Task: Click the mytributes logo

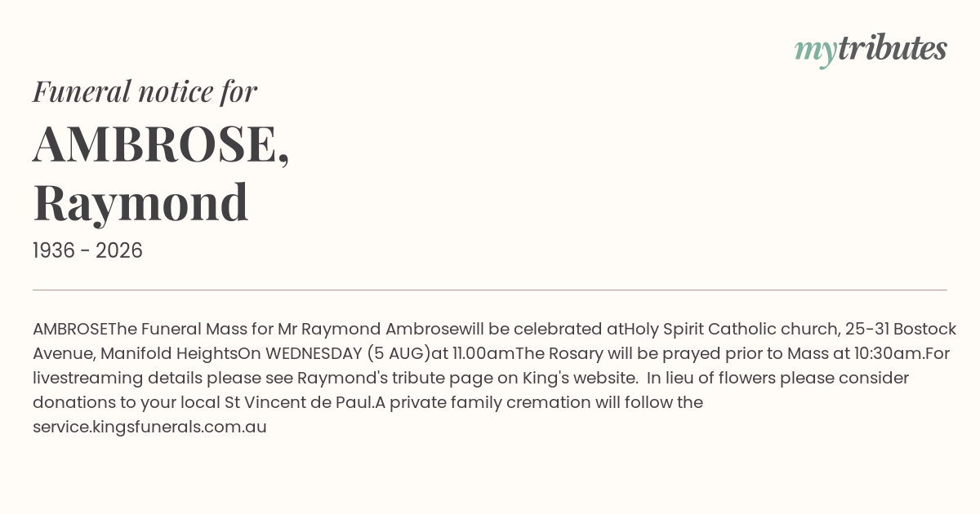Action: click(x=871, y=50)
